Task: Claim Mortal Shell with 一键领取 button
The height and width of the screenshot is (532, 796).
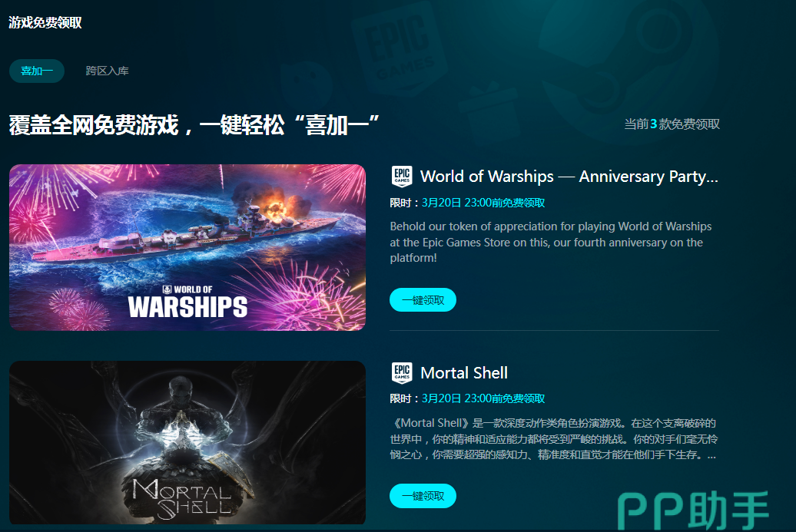Action: (423, 496)
